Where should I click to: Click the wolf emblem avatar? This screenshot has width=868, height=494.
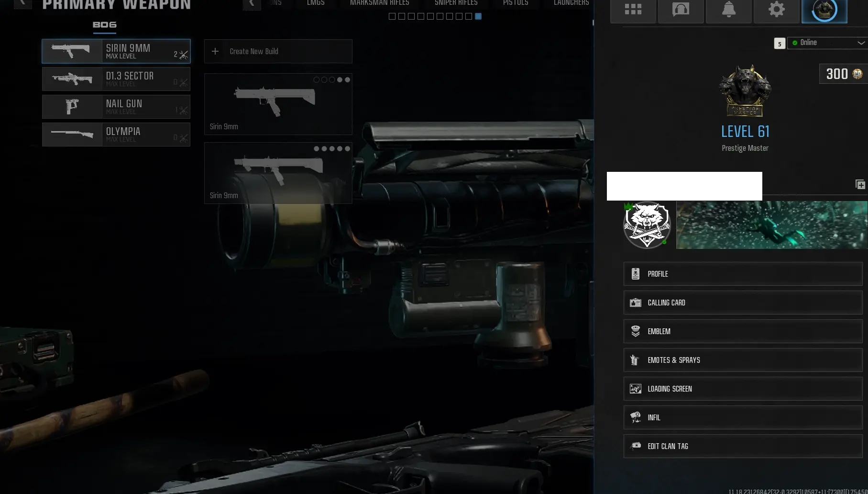pyautogui.click(x=647, y=225)
